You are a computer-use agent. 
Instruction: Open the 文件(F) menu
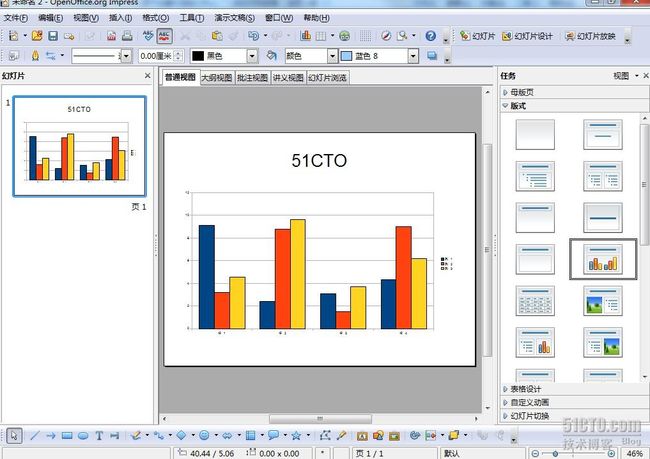tap(15, 18)
